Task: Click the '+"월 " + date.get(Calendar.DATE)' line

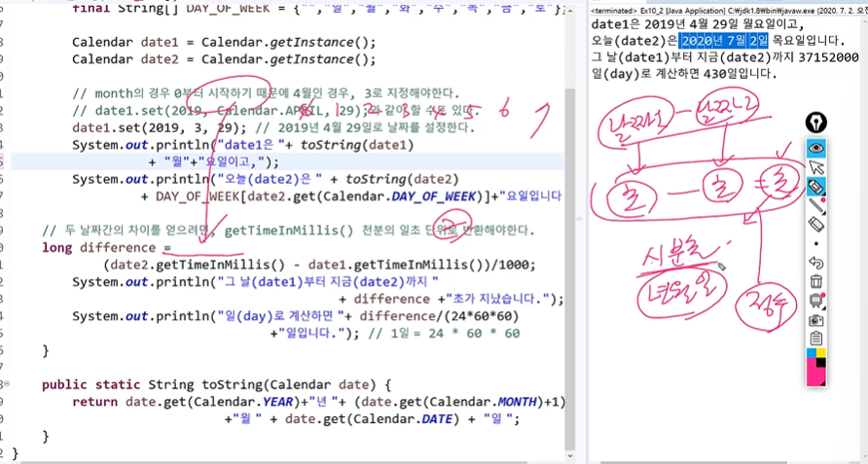Action: click(x=372, y=419)
